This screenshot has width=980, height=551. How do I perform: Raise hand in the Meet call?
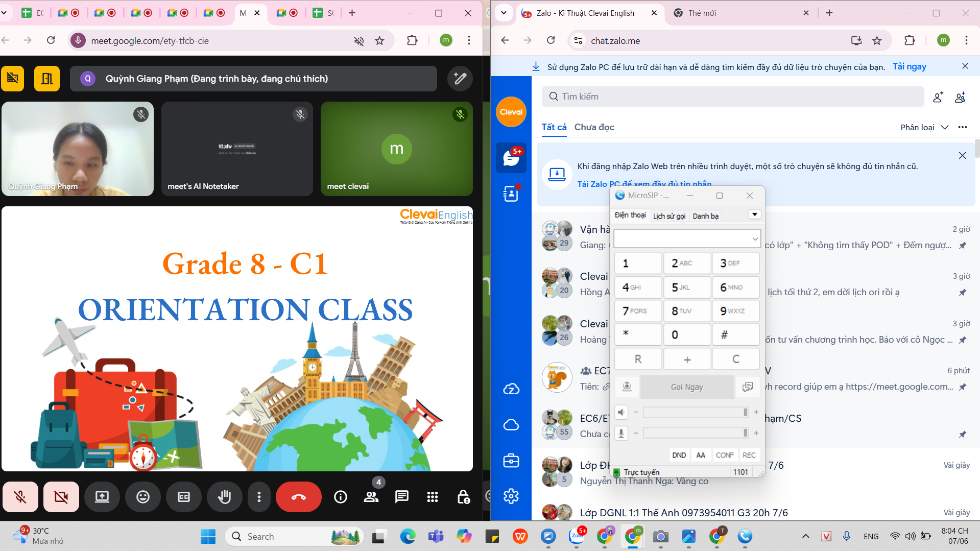tap(225, 496)
